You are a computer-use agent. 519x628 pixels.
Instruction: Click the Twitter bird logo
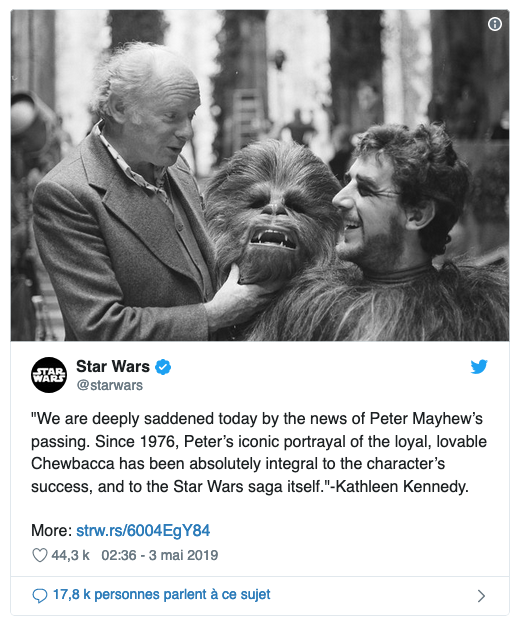(479, 366)
